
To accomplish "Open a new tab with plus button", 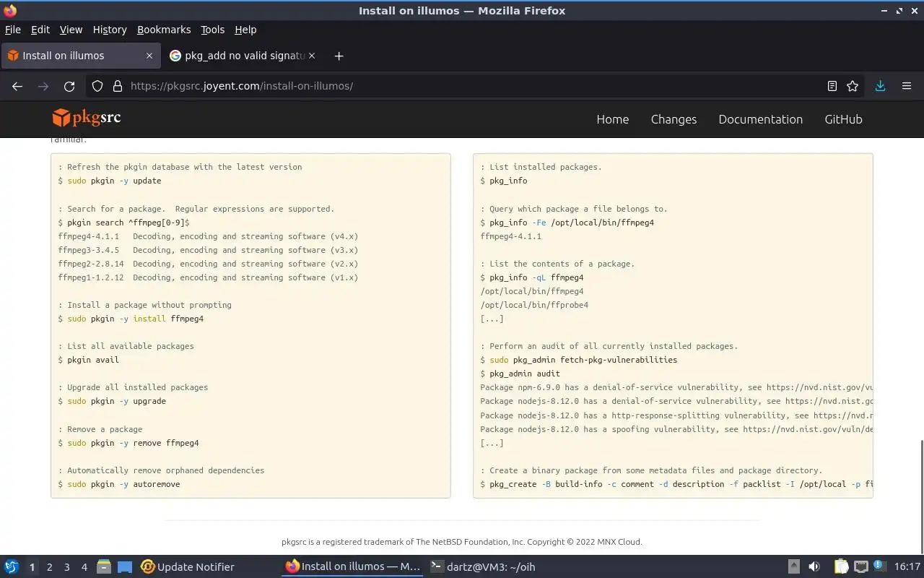I will 339,56.
